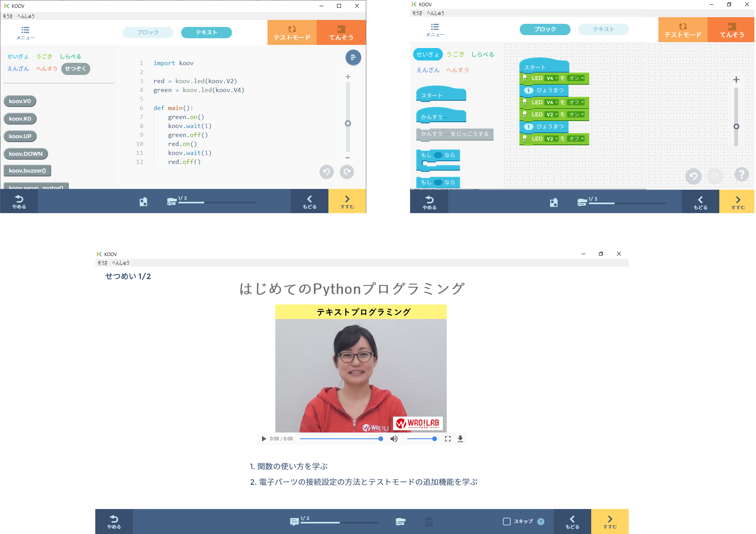Open V4 port dropdown in first LED block
This screenshot has width=756, height=534.
pos(551,78)
